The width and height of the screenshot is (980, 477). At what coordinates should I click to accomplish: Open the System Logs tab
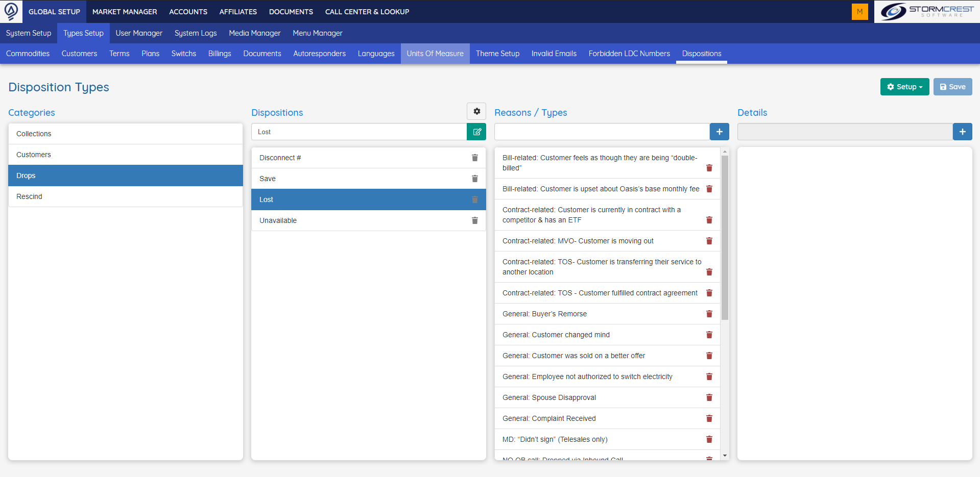(x=196, y=33)
